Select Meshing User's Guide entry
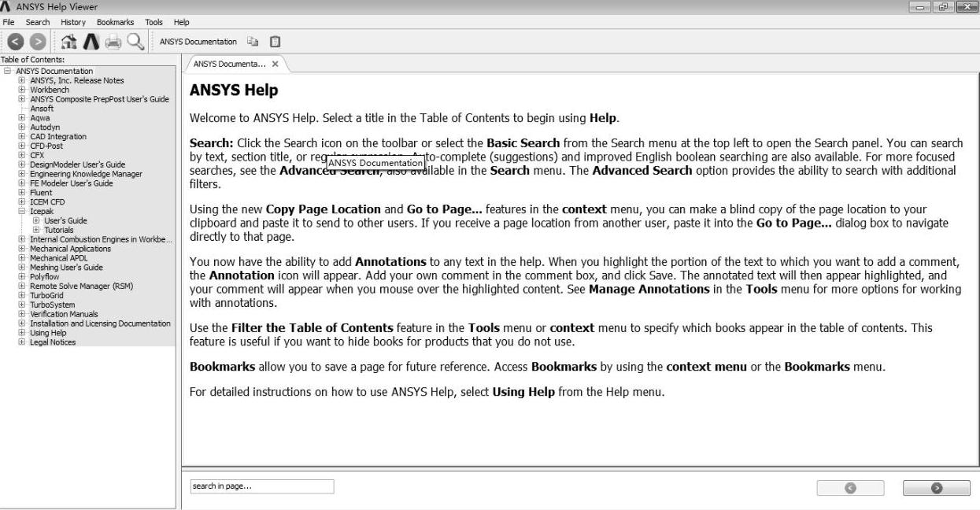 [x=66, y=268]
